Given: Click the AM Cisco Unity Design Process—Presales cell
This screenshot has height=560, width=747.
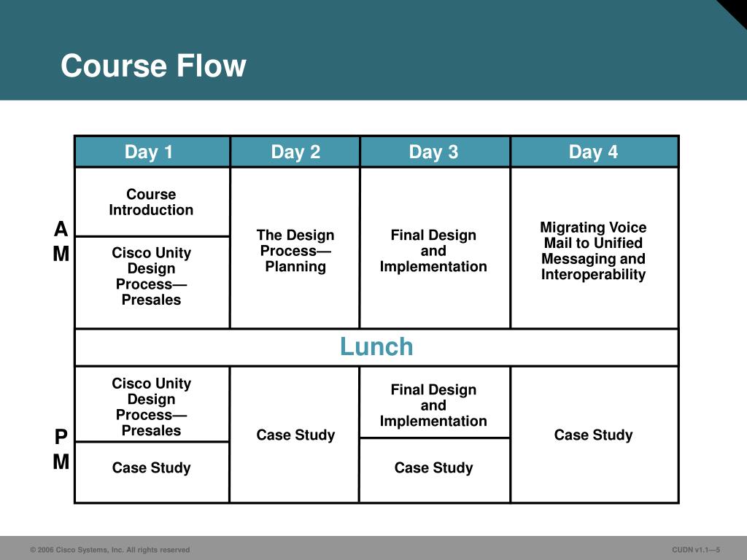Looking at the screenshot, I should tap(152, 282).
